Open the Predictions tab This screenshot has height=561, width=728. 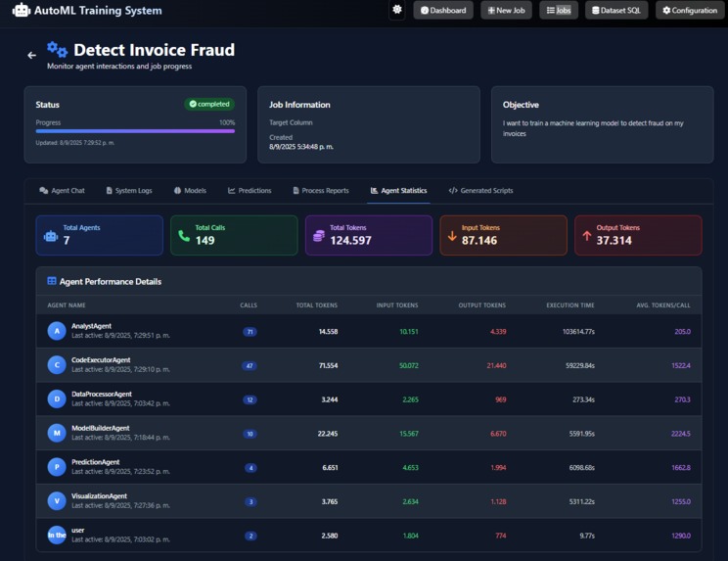250,190
